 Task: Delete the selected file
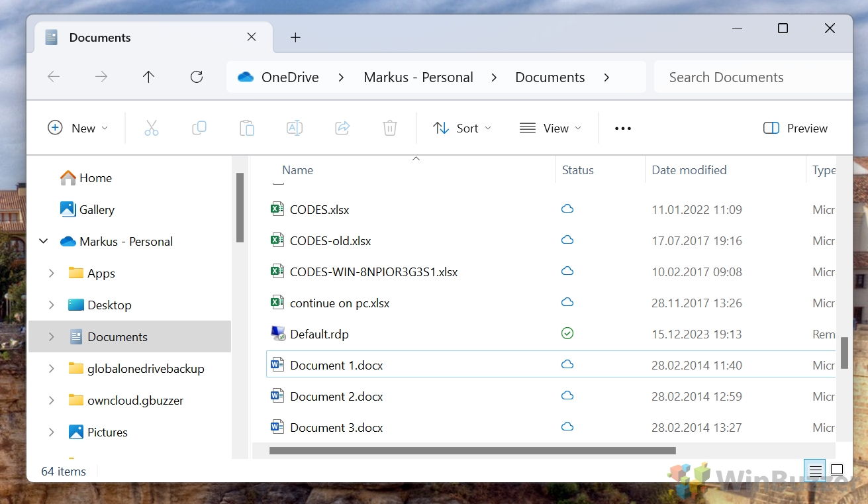pyautogui.click(x=389, y=128)
